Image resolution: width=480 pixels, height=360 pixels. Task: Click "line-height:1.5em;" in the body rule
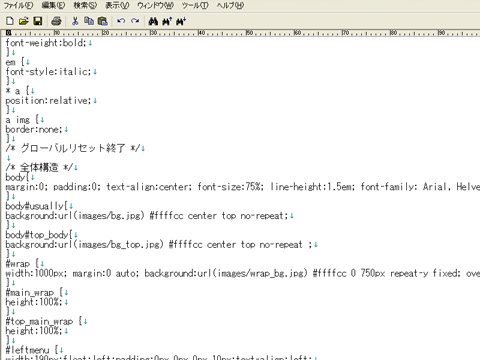[x=313, y=187]
